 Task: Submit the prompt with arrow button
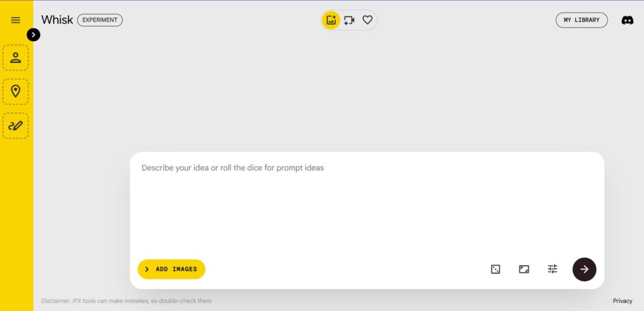(x=584, y=269)
